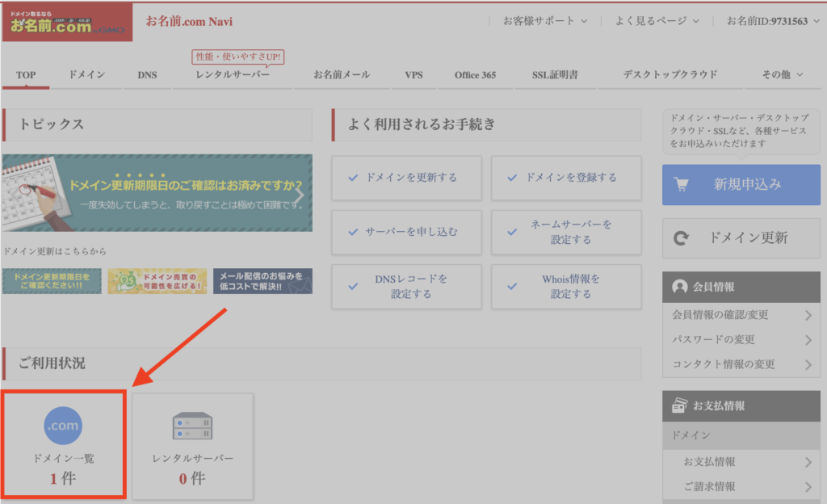The image size is (827, 504).
Task: Expand the その他 navigation menu
Action: (782, 75)
